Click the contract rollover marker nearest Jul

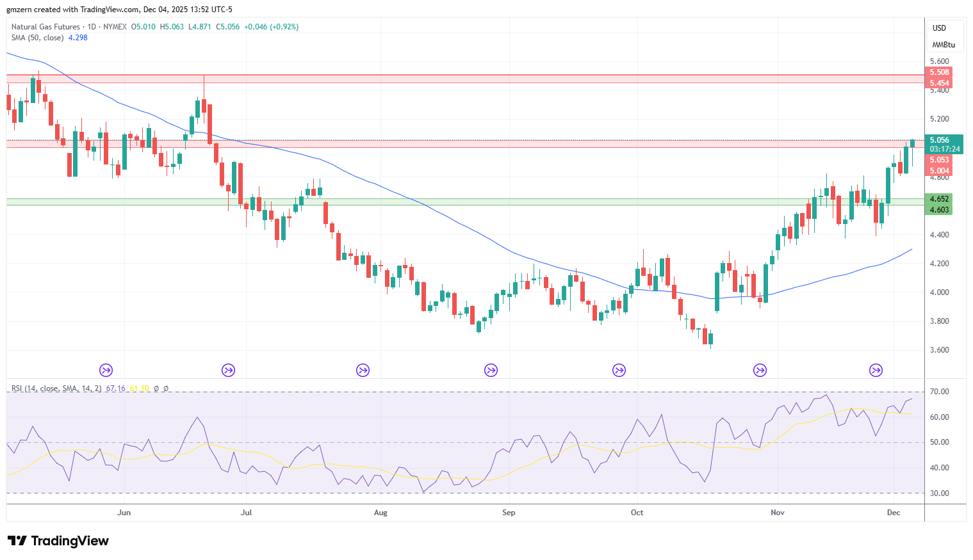[228, 370]
